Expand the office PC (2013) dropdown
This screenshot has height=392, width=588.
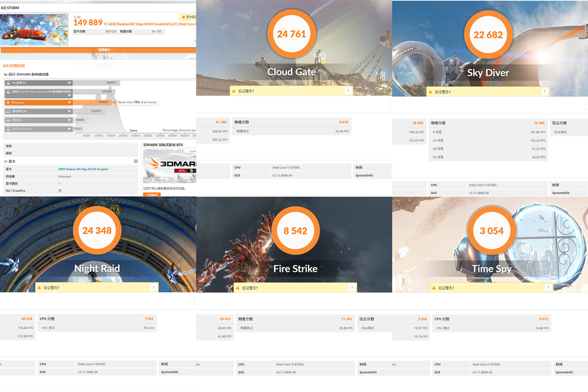tap(69, 129)
